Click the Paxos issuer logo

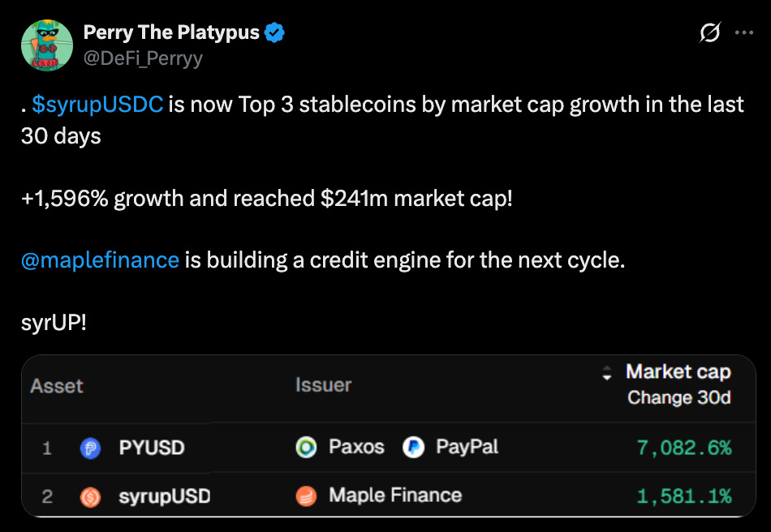306,447
